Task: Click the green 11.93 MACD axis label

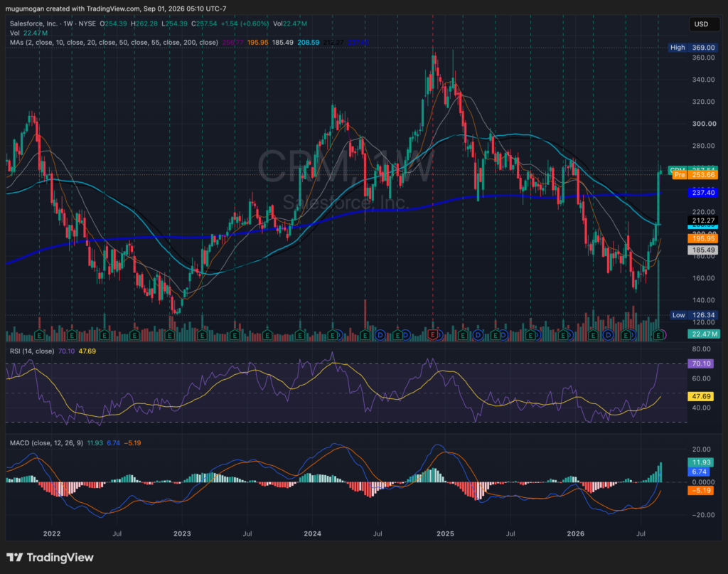Action: tap(700, 462)
